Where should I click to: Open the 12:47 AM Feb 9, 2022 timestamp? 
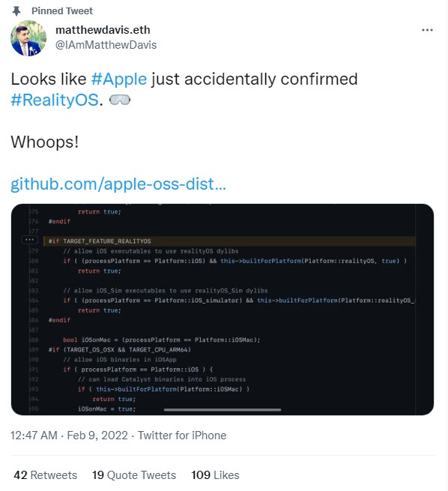[69, 436]
